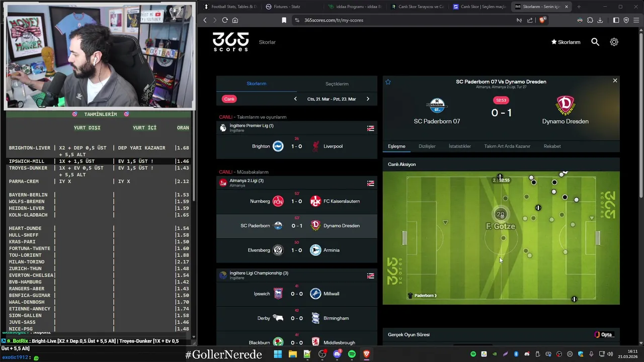
Task: Open the browser hamburger menu
Action: tap(636, 20)
